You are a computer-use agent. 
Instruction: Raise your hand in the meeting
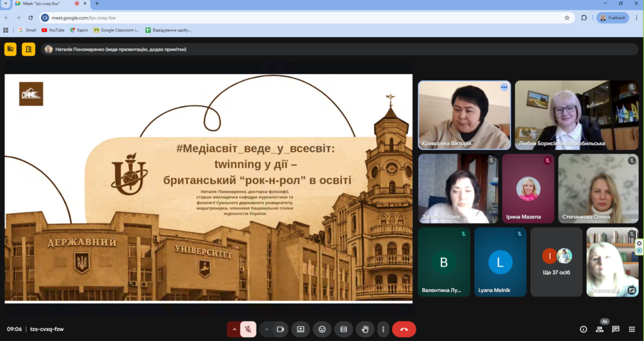[364, 329]
